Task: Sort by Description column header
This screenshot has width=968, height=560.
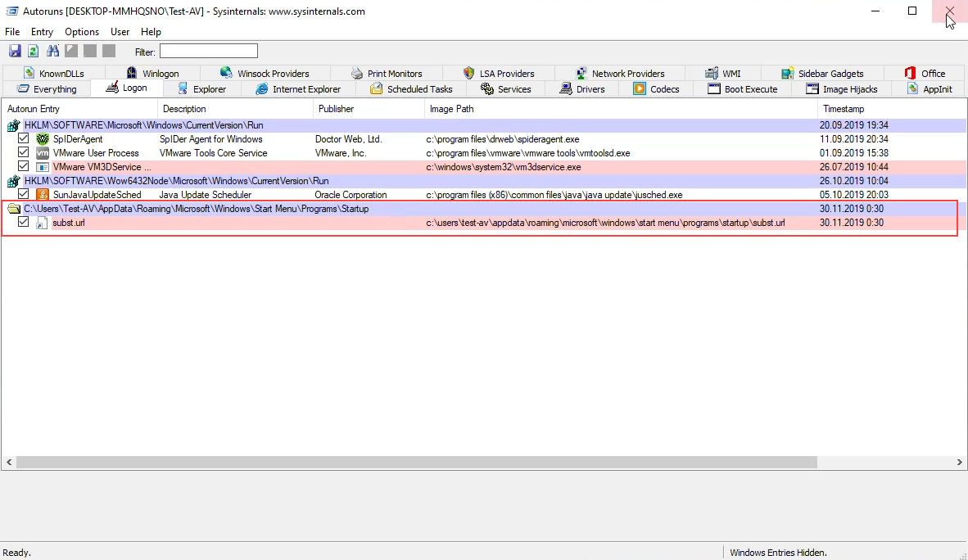Action: [x=235, y=109]
